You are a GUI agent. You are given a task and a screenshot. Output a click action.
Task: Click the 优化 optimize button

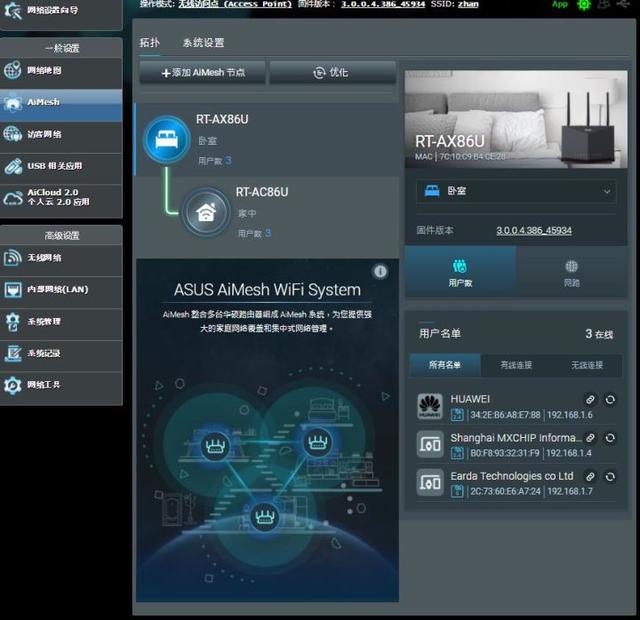pyautogui.click(x=332, y=73)
